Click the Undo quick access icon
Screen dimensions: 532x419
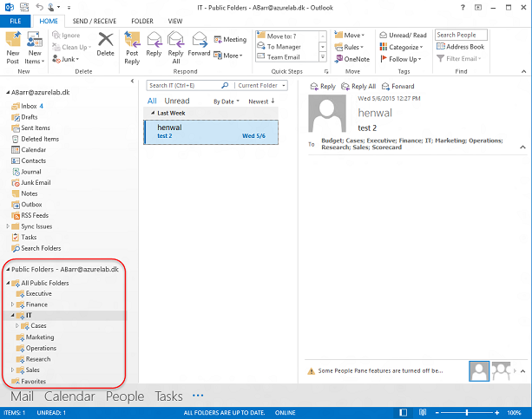(x=40, y=7)
